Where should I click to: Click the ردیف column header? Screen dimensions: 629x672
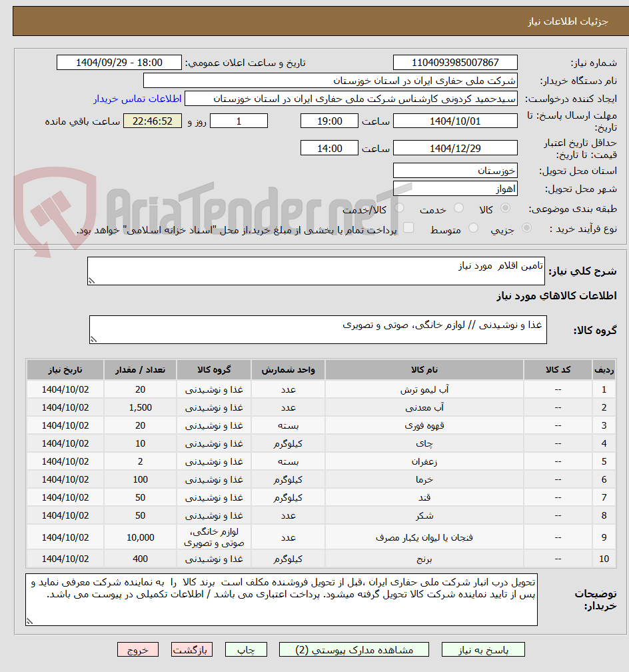tap(604, 370)
